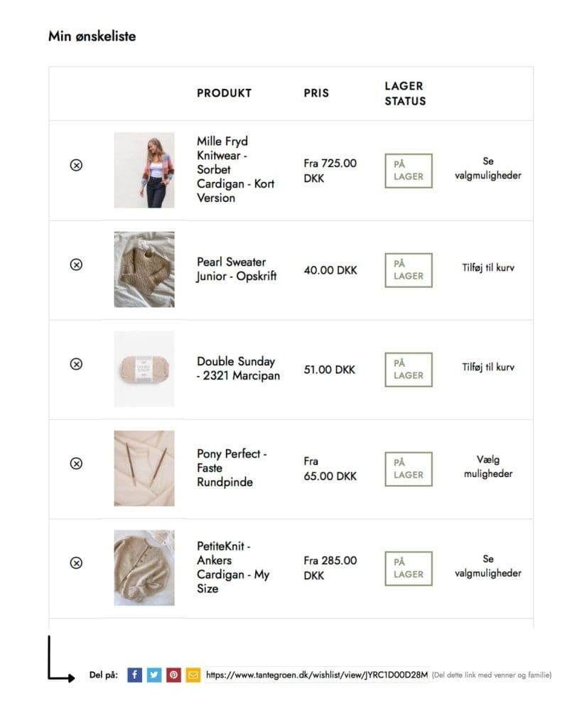
Task: Share wishlist on Pinterest
Action: [x=173, y=675]
